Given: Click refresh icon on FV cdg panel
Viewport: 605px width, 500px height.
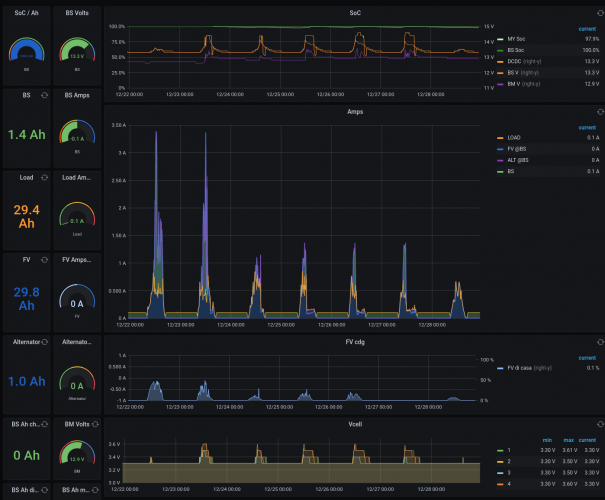Looking at the screenshot, I should coord(598,340).
